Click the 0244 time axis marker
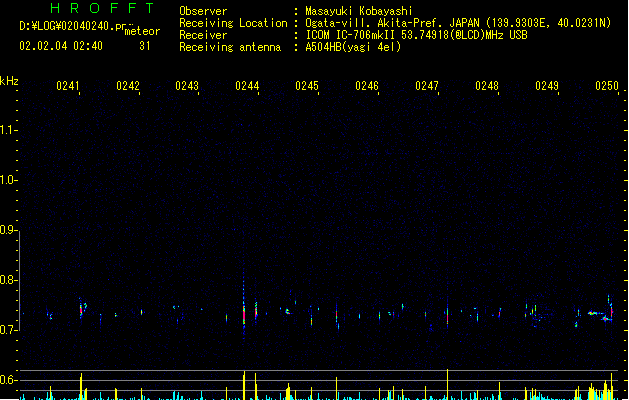The width and height of the screenshot is (629, 400). click(247, 86)
